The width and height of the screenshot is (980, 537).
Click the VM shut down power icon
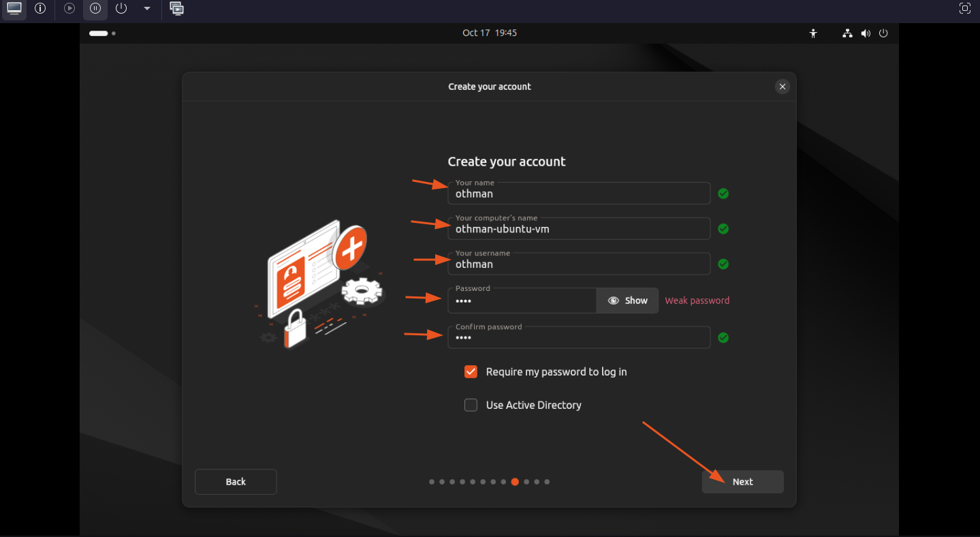point(121,9)
